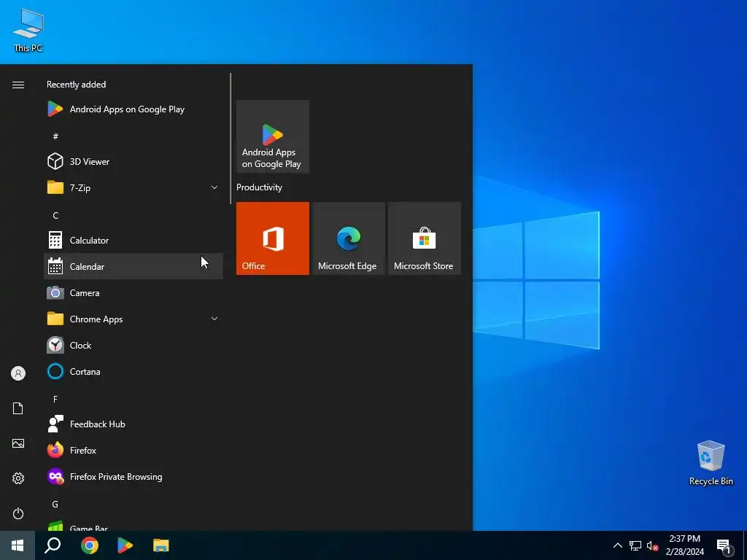Click the 'G' letter header in app list
The image size is (747, 560).
click(x=55, y=505)
